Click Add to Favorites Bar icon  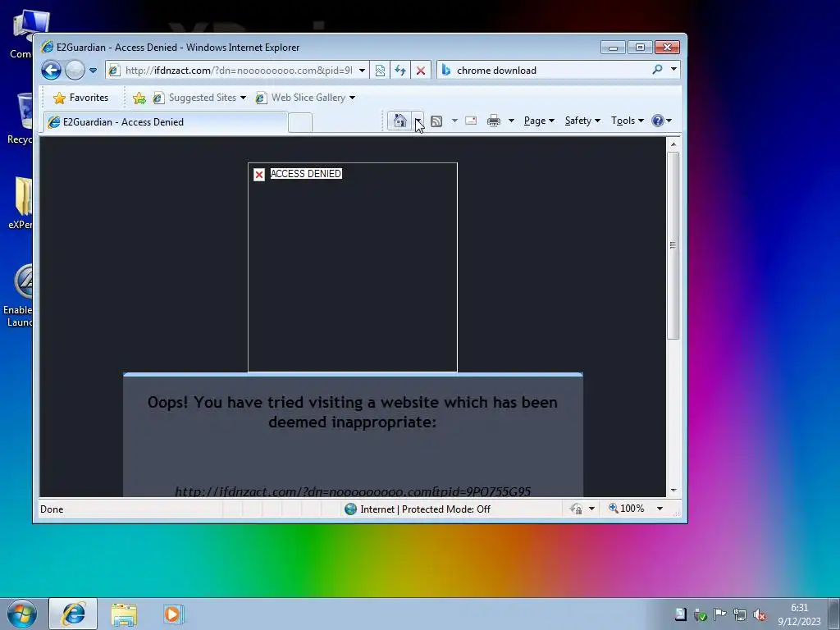(x=139, y=98)
